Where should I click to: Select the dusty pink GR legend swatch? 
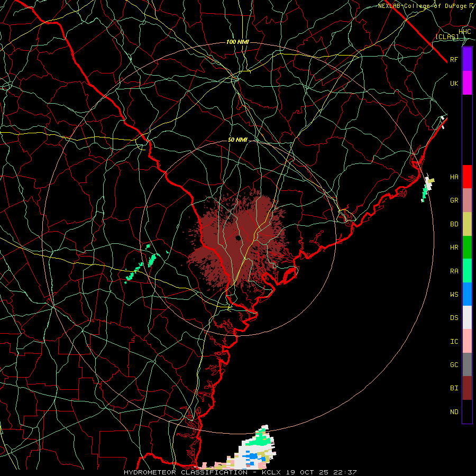click(467, 200)
